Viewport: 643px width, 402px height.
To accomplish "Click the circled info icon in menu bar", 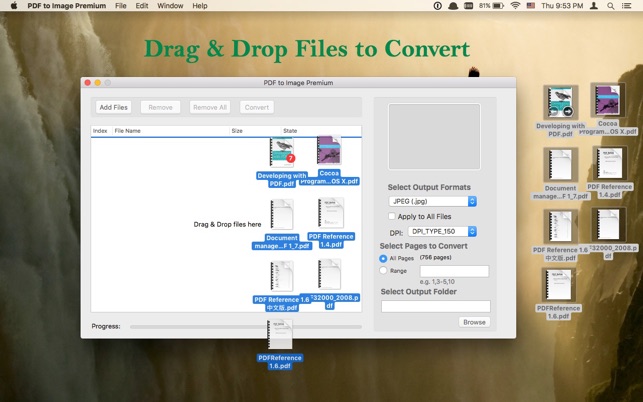I will coord(438,6).
